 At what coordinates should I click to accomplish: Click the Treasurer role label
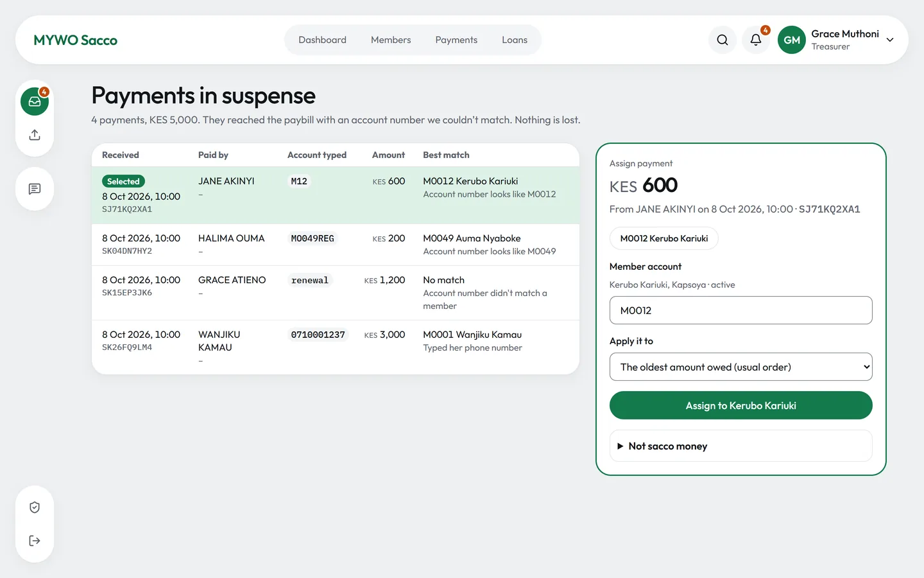tap(830, 47)
